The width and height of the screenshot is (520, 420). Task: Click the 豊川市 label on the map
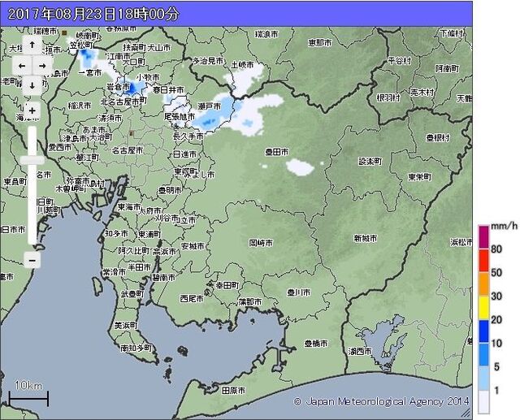coord(298,292)
